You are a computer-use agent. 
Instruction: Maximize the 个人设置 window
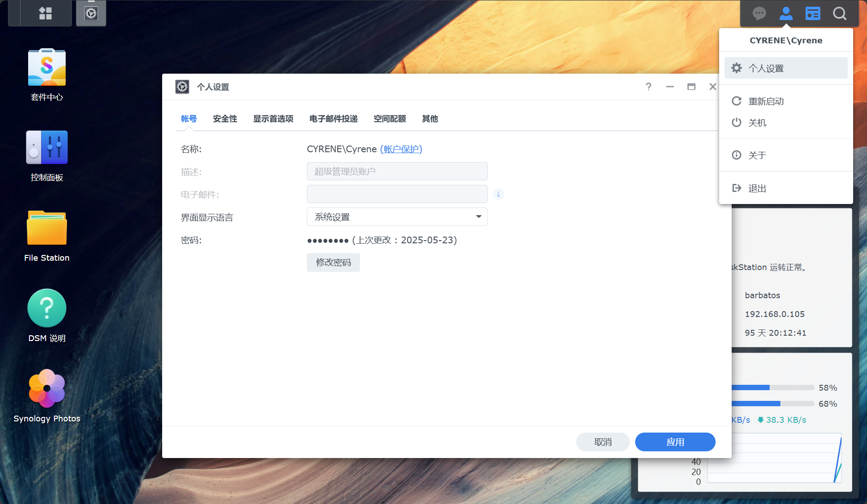coord(691,87)
